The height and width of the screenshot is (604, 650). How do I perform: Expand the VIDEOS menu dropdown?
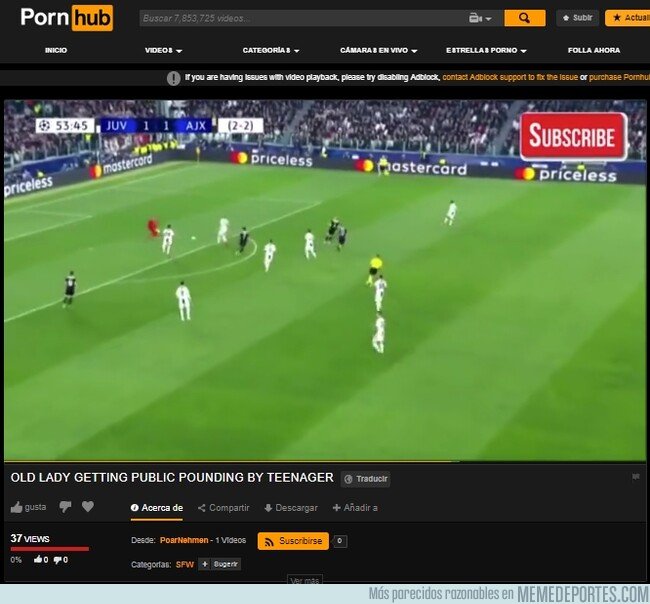(163, 51)
